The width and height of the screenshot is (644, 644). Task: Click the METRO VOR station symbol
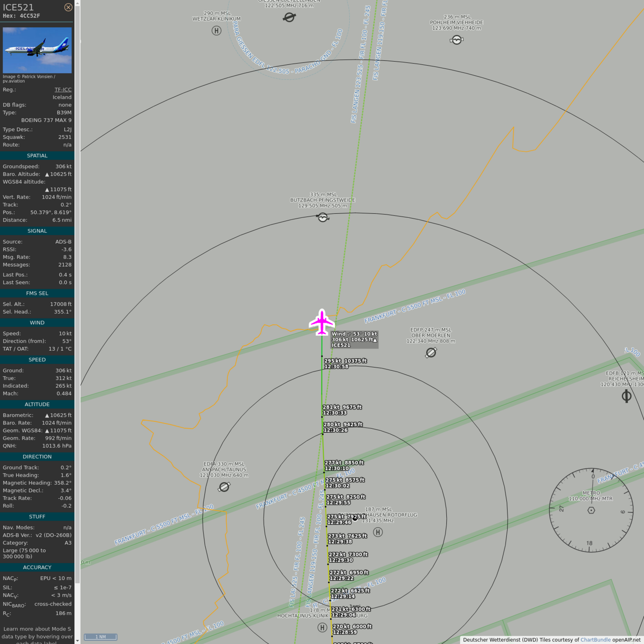click(591, 510)
